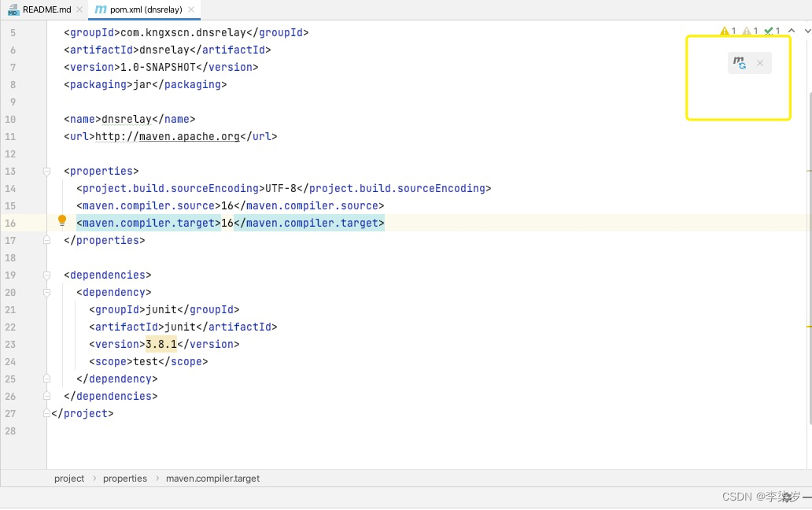This screenshot has width=812, height=510.
Task: Navigate to previous problem with up chevron
Action: [791, 31]
